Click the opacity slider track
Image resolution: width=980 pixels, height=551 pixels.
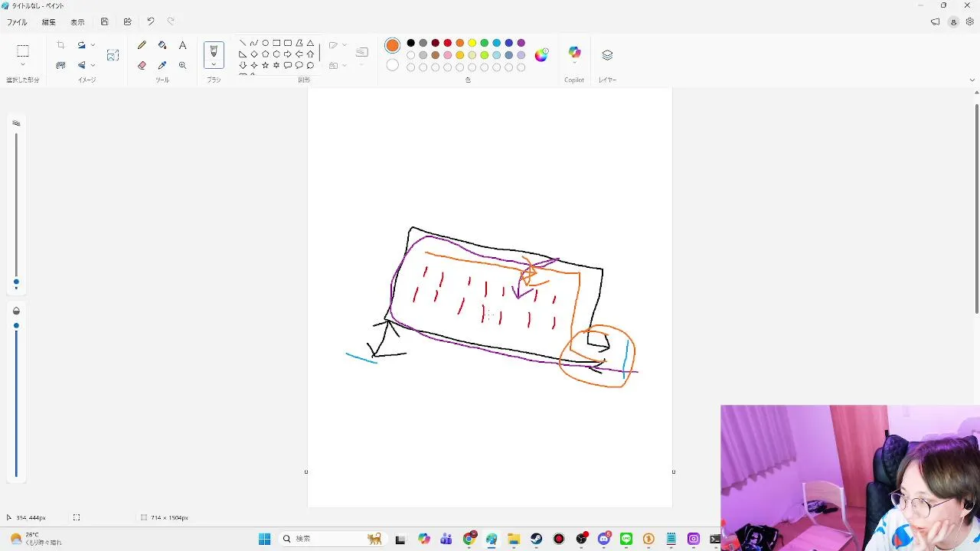pos(16,402)
